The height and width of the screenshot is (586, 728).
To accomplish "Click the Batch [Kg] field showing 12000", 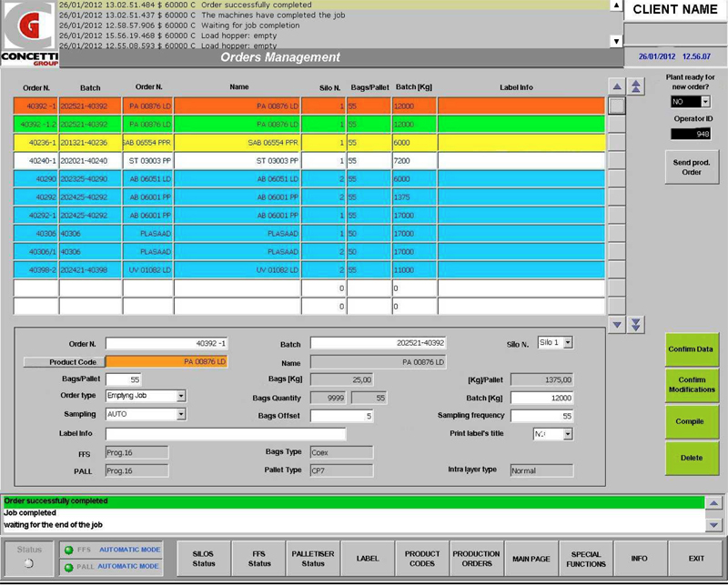I will coord(541,398).
